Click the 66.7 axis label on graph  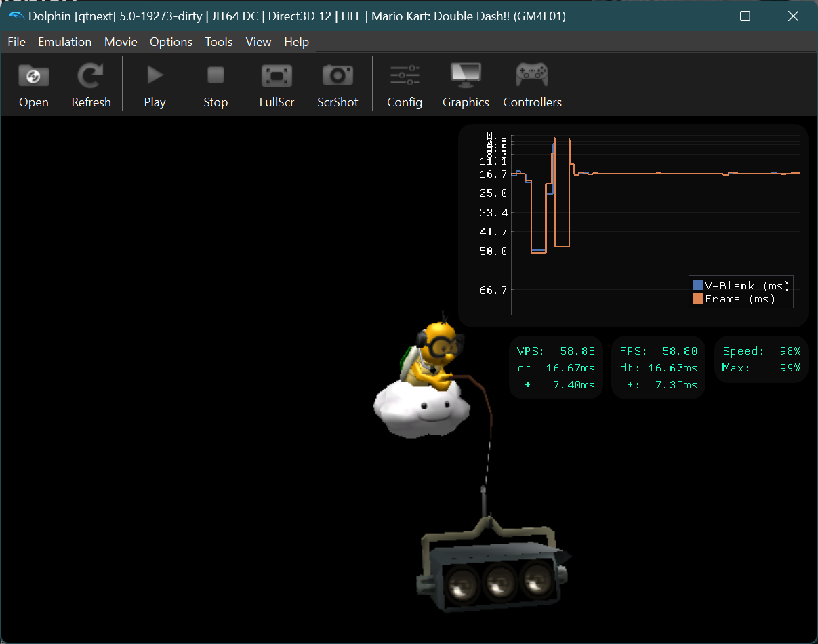click(493, 289)
